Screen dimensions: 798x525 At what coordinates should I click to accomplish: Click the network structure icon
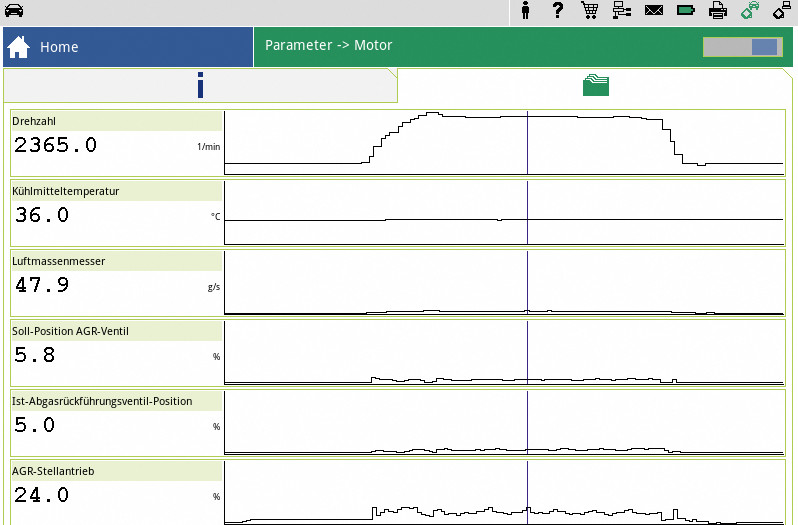tap(621, 11)
